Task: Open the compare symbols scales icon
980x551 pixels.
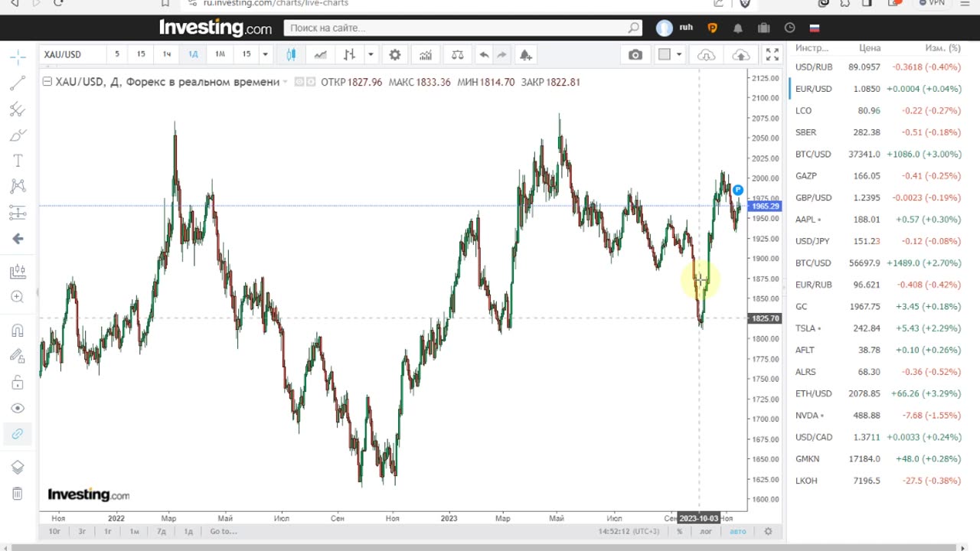Action: pos(457,54)
